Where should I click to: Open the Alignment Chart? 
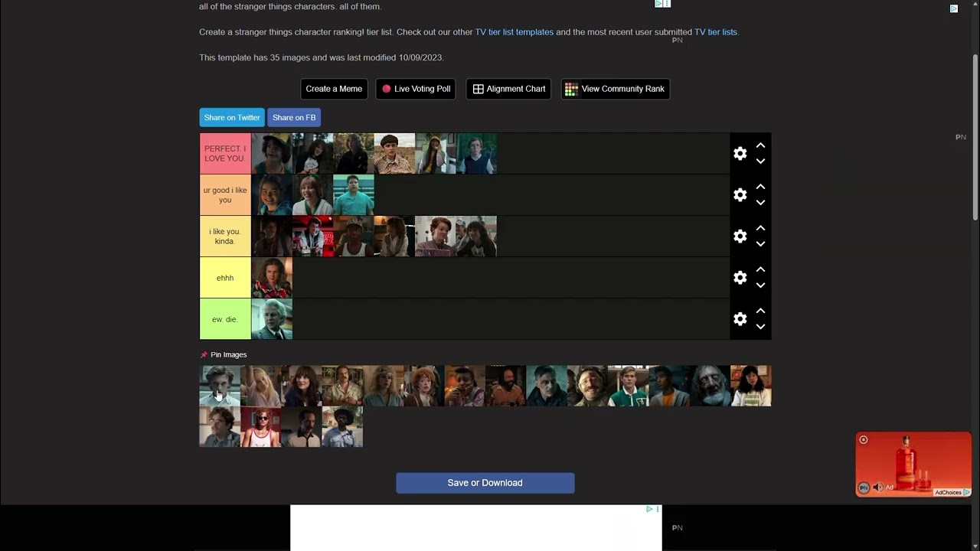[508, 89]
